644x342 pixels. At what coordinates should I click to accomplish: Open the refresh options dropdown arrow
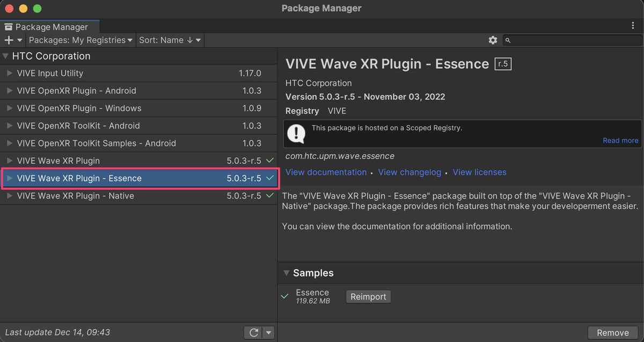[269, 333]
